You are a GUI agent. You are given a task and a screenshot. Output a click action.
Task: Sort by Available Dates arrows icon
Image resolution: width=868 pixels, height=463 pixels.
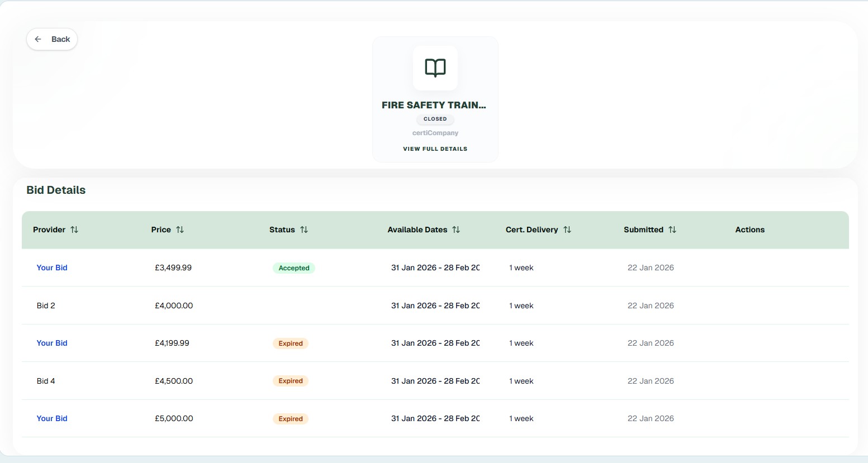point(456,230)
